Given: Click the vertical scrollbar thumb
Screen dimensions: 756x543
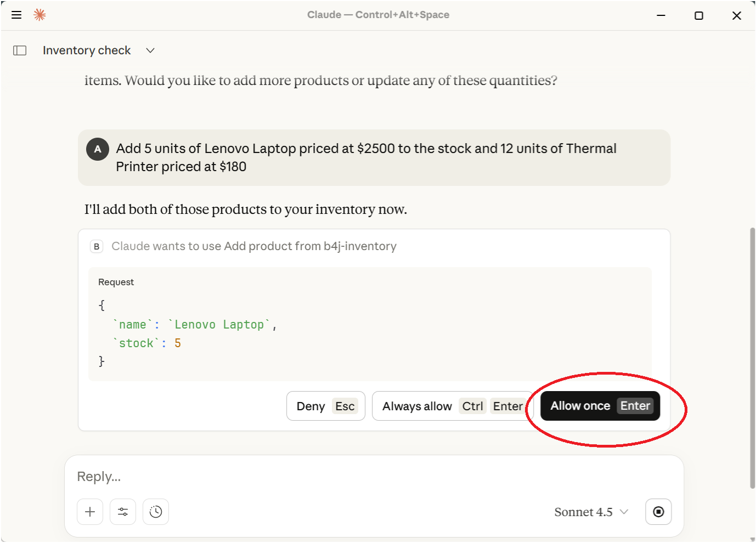Looking at the screenshot, I should tap(752, 357).
